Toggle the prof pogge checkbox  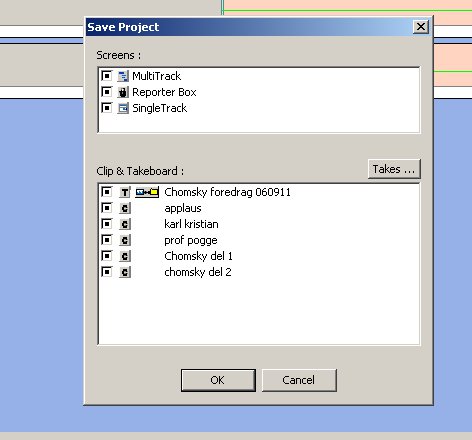pos(107,240)
